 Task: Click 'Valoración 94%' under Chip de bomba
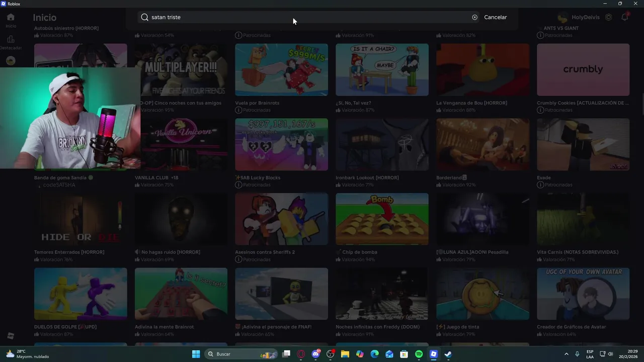click(358, 259)
